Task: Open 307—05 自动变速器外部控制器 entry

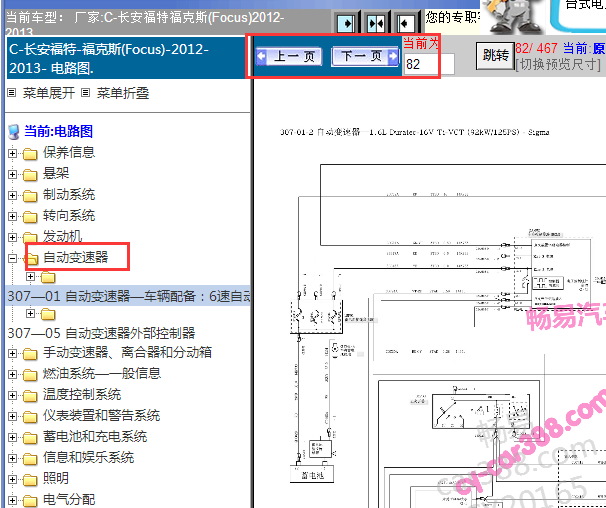Action: coord(101,333)
